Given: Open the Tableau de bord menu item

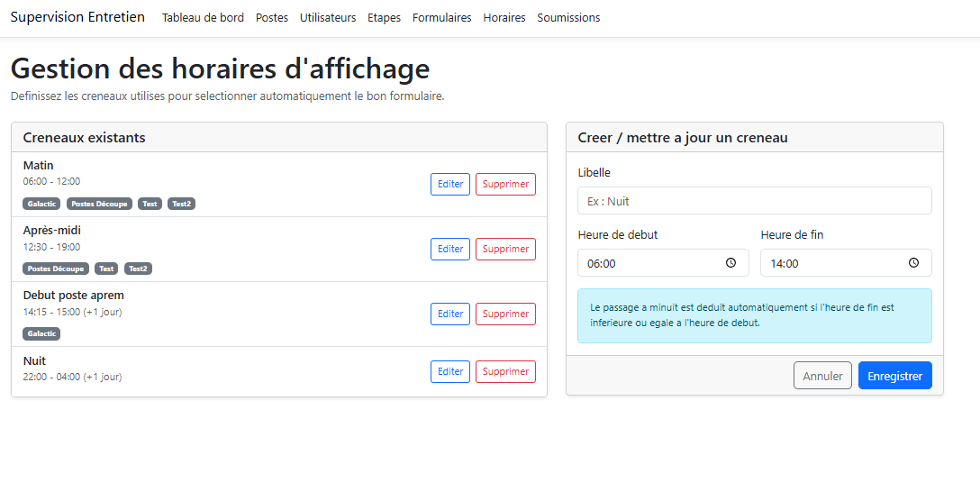Looking at the screenshot, I should pos(203,18).
